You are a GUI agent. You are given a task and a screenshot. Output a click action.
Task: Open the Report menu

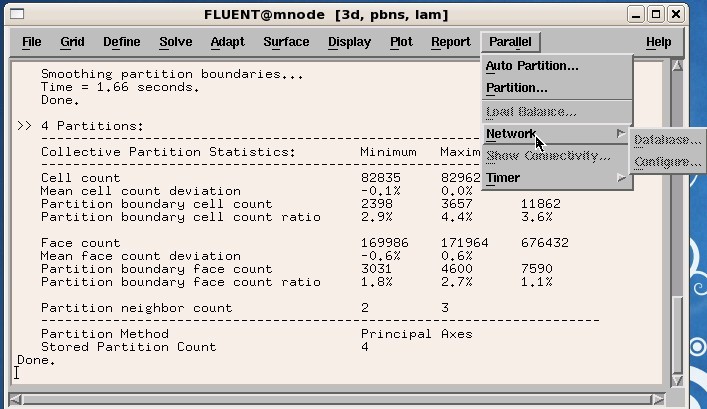450,42
